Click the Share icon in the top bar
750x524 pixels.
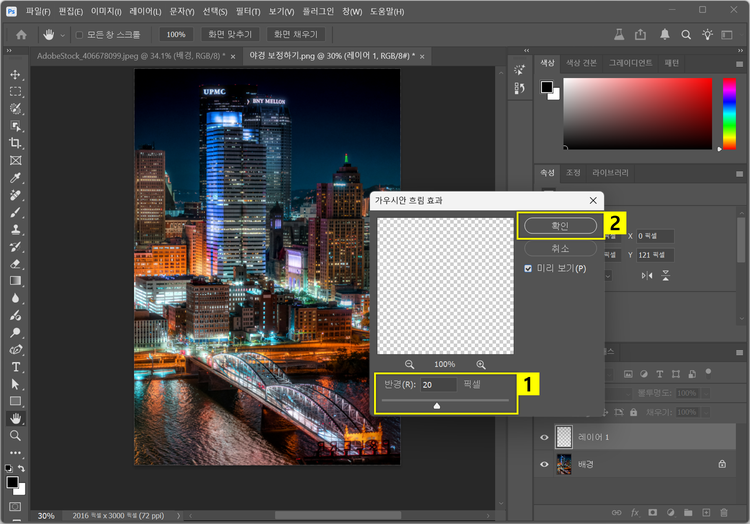640,34
